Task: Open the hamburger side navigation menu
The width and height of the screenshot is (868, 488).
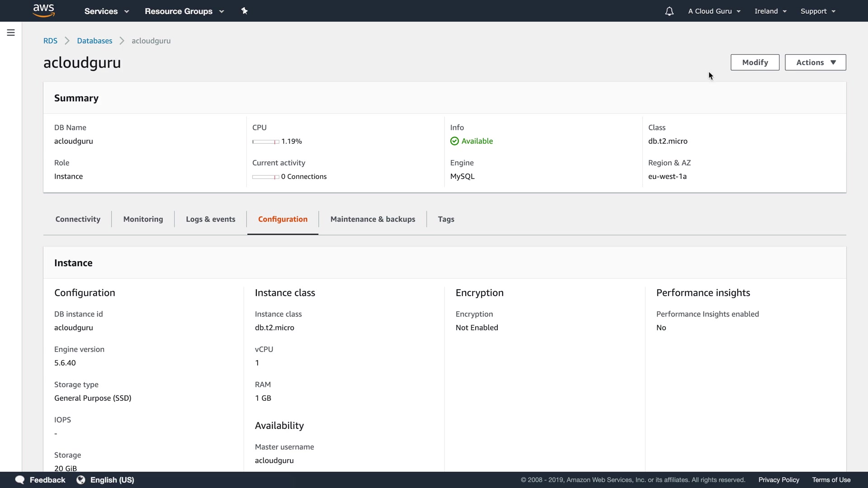Action: pyautogui.click(x=11, y=33)
